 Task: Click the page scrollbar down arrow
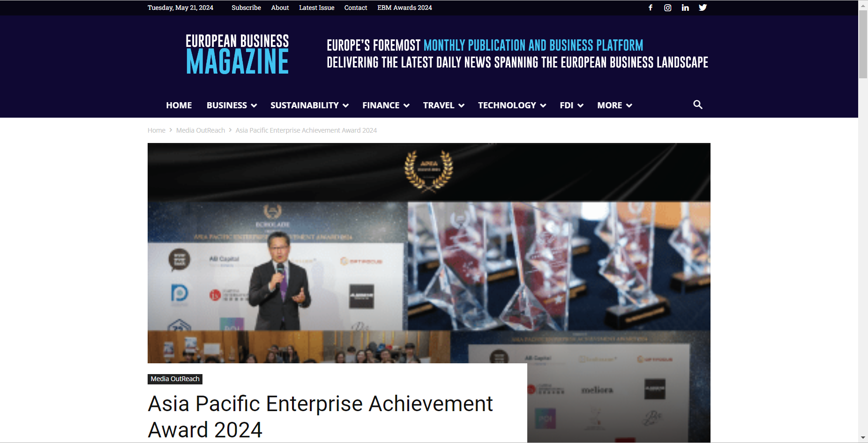coord(863,438)
